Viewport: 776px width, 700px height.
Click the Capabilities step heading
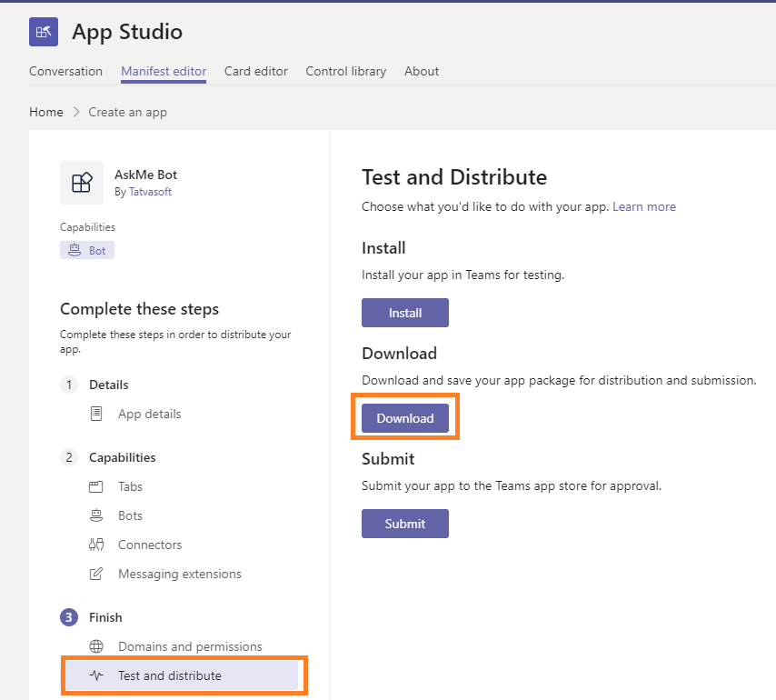[x=123, y=457]
